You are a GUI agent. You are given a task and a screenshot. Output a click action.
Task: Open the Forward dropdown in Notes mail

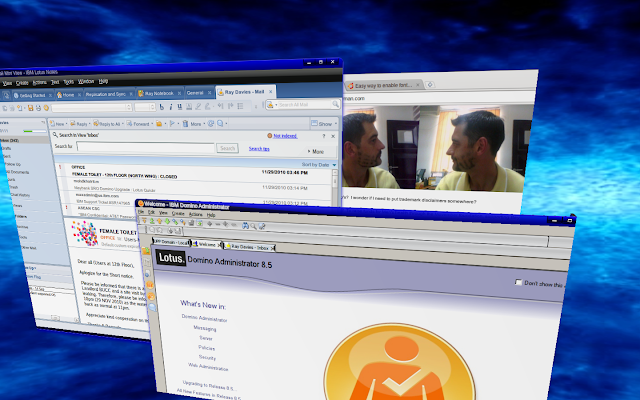point(152,124)
